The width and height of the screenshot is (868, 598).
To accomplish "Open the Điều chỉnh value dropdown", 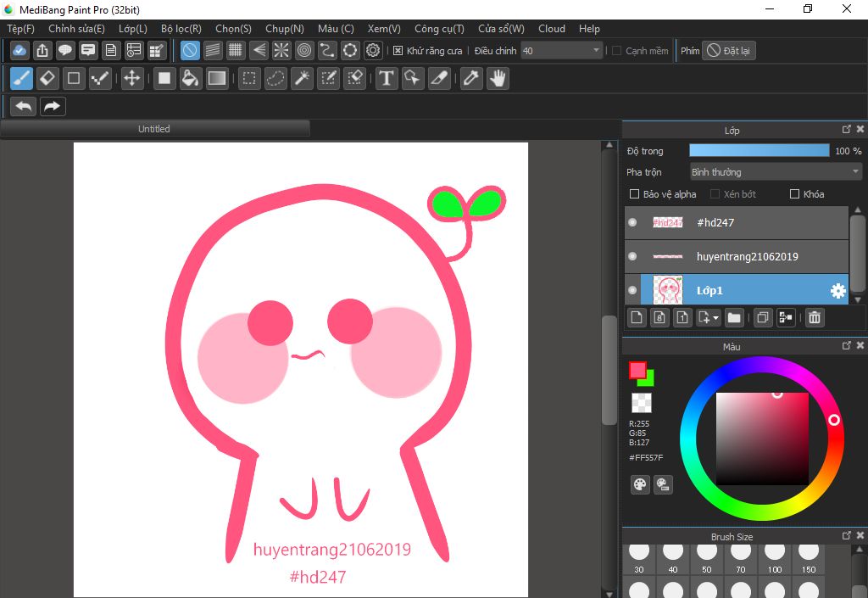I will pyautogui.click(x=597, y=51).
